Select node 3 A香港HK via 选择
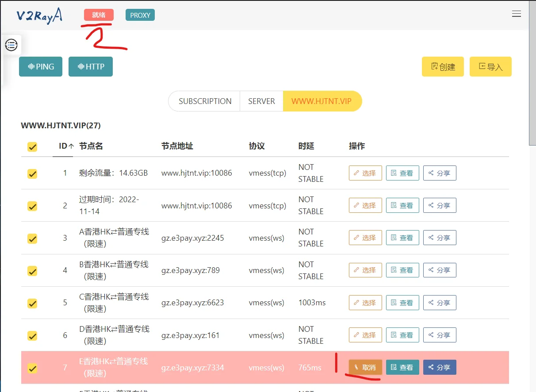 (x=365, y=238)
